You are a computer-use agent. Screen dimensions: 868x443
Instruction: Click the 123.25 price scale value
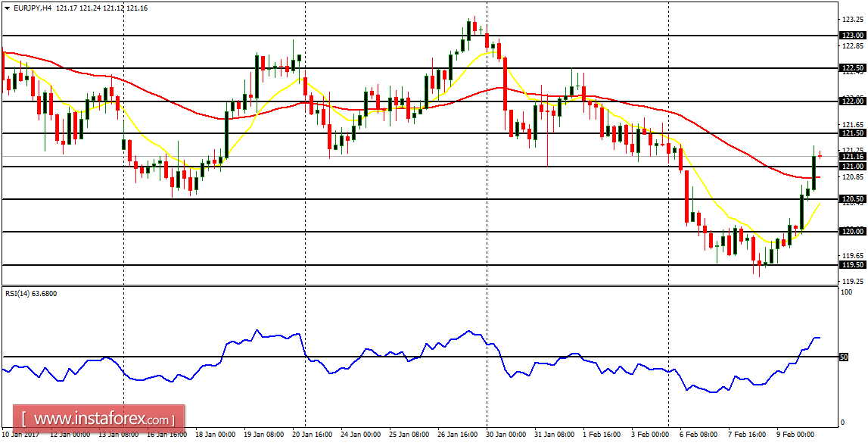[x=851, y=19]
